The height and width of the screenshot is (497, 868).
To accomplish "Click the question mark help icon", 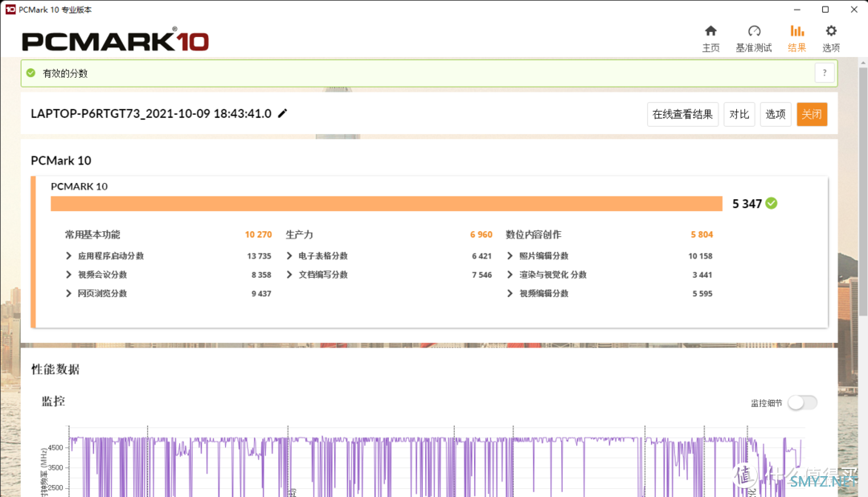I will [825, 73].
